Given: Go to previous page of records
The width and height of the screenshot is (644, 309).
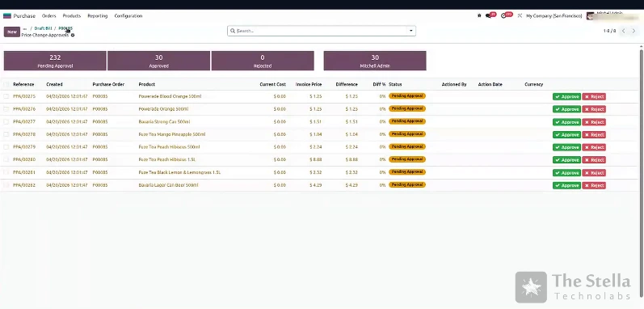Looking at the screenshot, I should [x=624, y=31].
